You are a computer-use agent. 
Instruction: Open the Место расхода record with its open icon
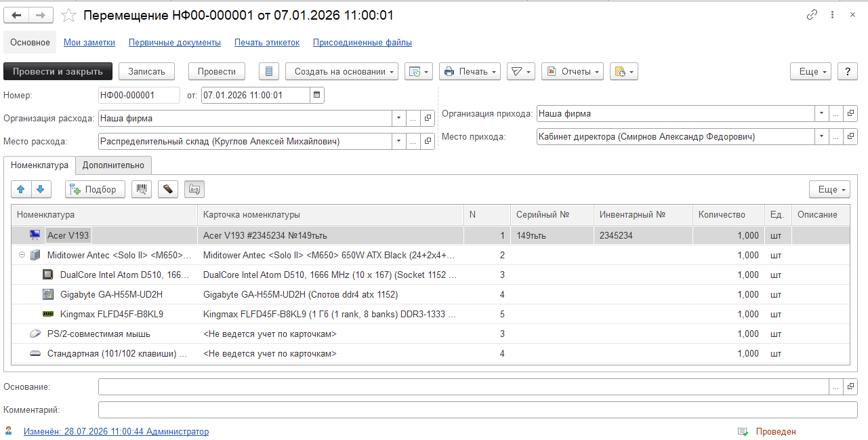[428, 142]
